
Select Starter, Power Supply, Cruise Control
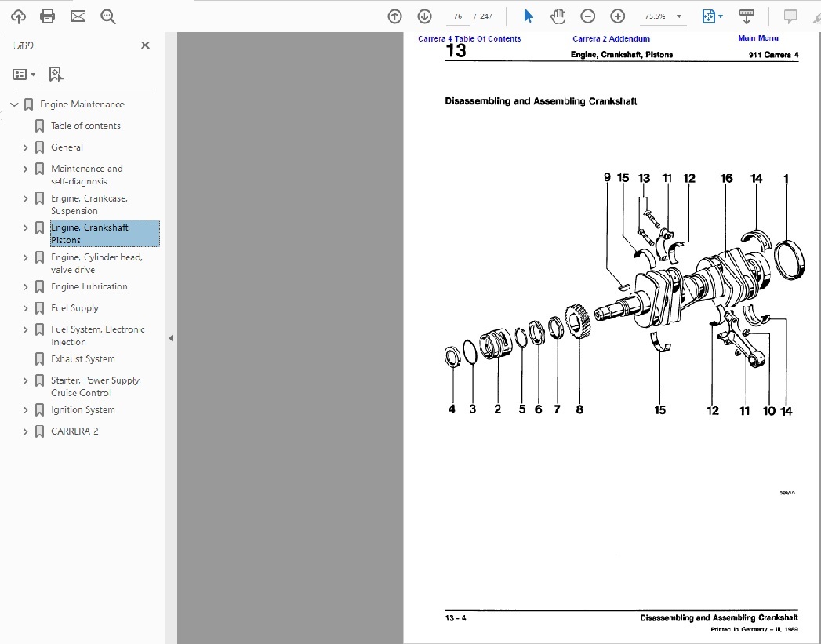[x=96, y=387]
